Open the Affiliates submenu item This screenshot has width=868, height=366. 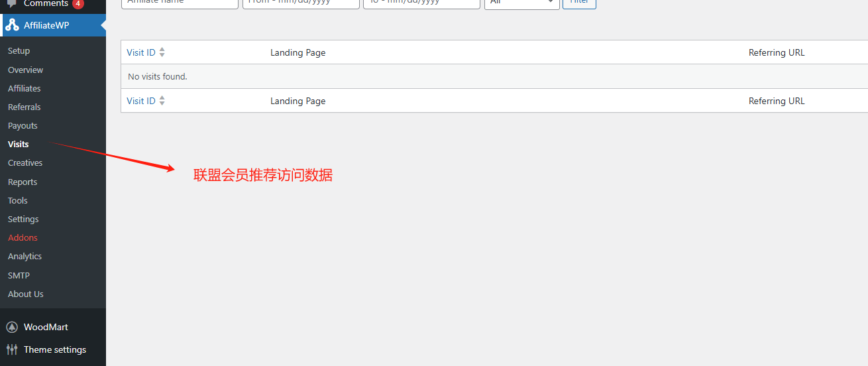click(25, 88)
